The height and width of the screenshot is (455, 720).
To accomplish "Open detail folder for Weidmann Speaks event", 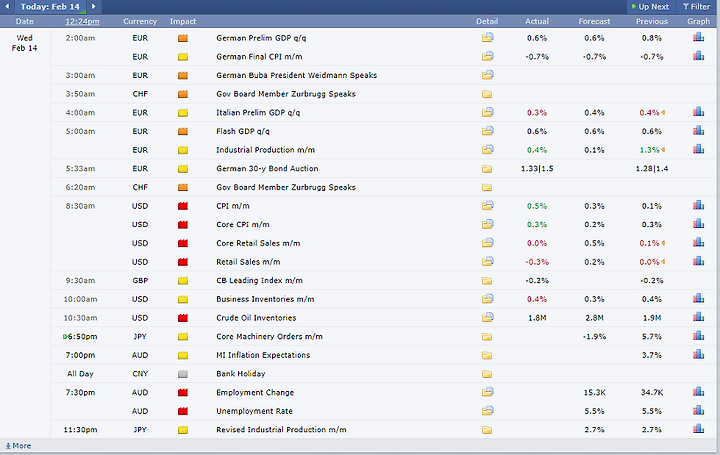I will pyautogui.click(x=488, y=75).
